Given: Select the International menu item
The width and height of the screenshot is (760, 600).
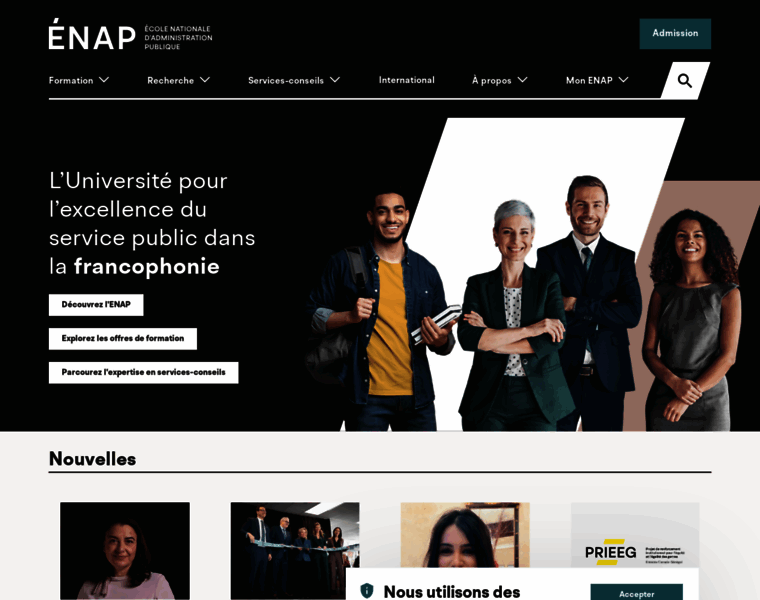Looking at the screenshot, I should pos(407,80).
